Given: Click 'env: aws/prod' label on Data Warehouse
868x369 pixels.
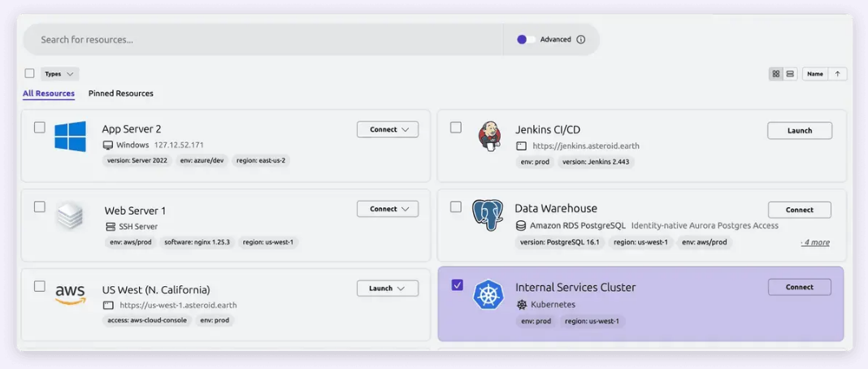Looking at the screenshot, I should click(x=705, y=242).
